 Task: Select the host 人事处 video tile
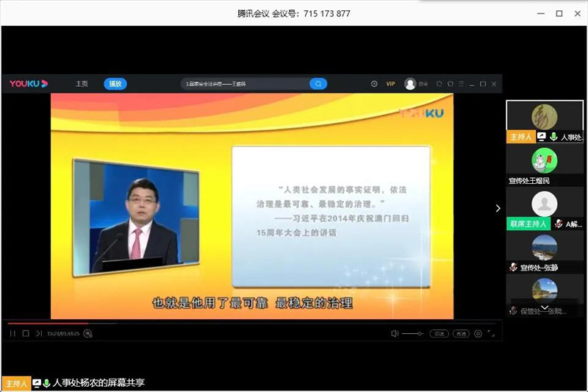[545, 121]
